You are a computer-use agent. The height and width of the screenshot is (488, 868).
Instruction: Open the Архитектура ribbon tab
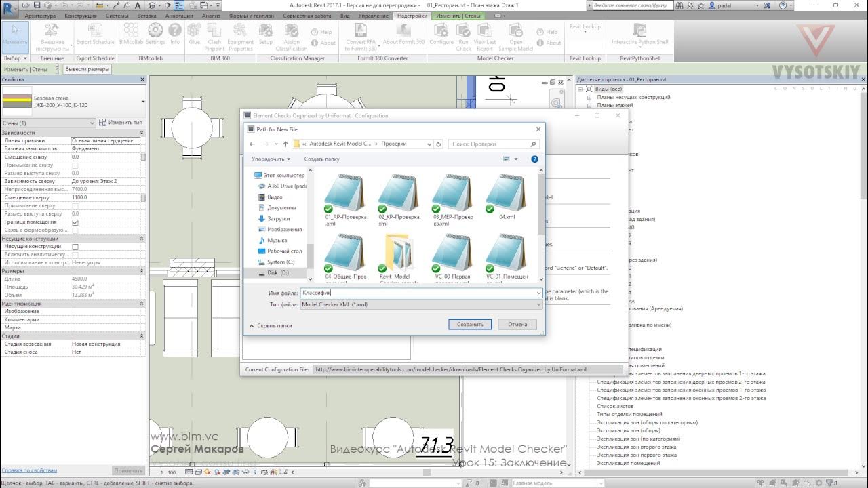click(41, 15)
